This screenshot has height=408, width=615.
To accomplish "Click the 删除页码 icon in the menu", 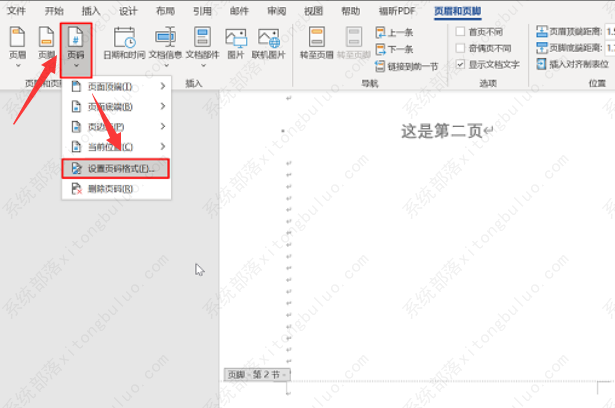I will [76, 189].
